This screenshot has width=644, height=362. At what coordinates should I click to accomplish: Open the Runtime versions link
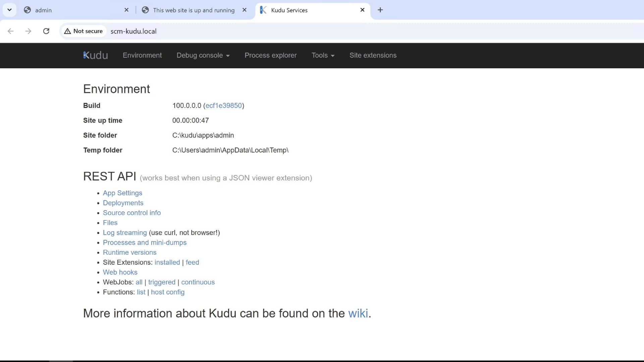(x=129, y=252)
